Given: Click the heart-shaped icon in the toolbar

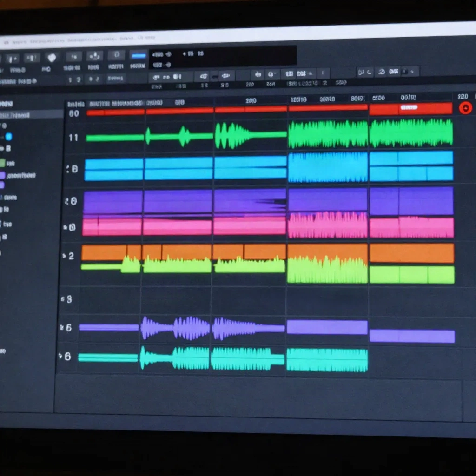Looking at the screenshot, I should coord(52,57).
